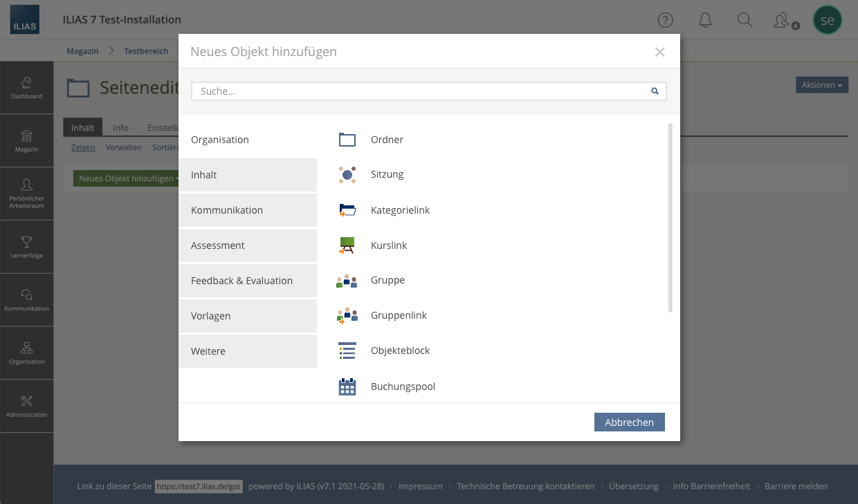Open the Impressum footer link
This screenshot has width=858, height=504.
coord(420,486)
